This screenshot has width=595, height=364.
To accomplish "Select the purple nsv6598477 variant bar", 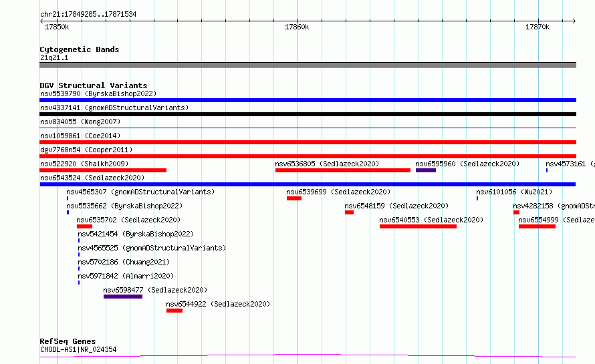I will coord(123,297).
